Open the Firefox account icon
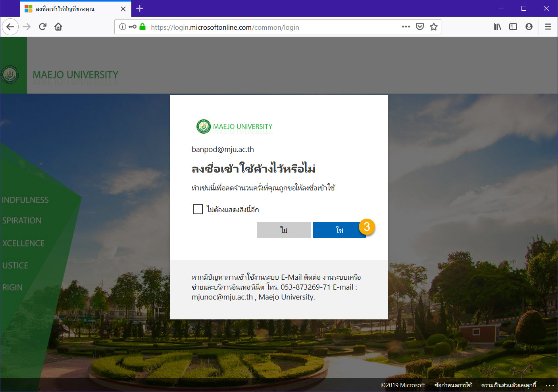 click(x=529, y=27)
